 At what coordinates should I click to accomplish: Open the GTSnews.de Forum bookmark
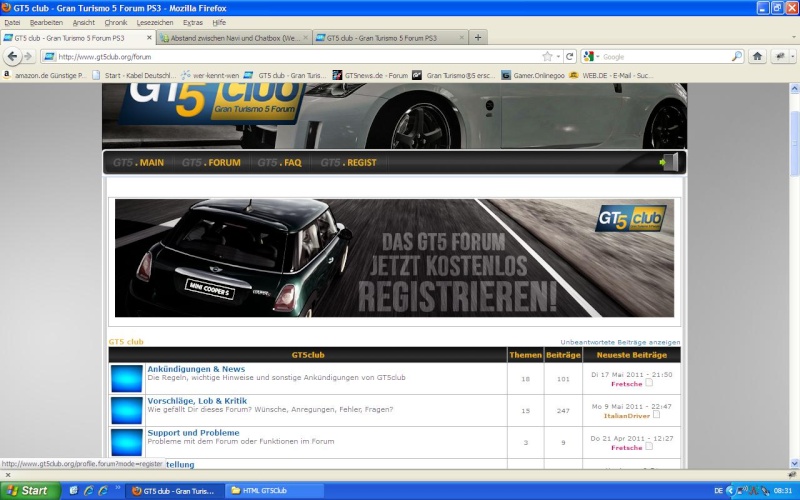[x=370, y=76]
